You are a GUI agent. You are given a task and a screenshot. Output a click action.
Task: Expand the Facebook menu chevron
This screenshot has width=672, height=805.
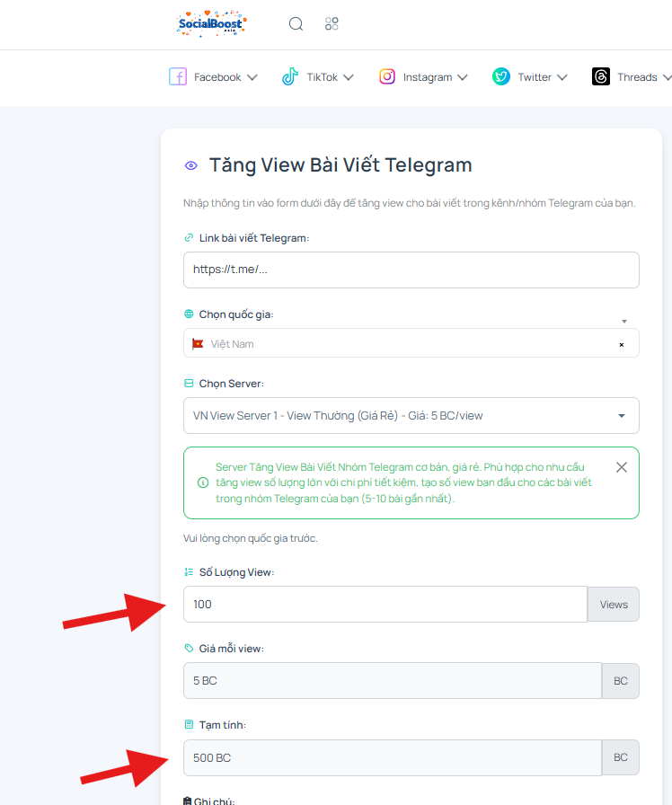coord(252,77)
